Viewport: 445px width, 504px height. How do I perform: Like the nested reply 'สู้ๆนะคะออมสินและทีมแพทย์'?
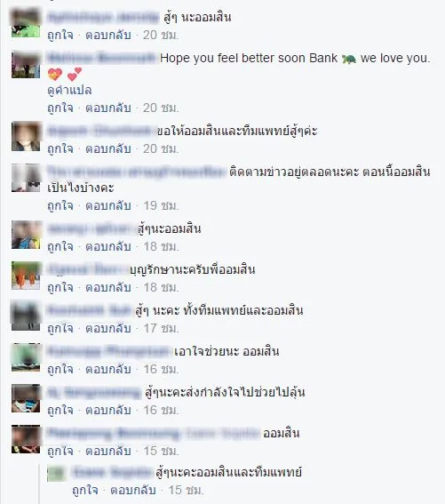pyautogui.click(x=85, y=490)
